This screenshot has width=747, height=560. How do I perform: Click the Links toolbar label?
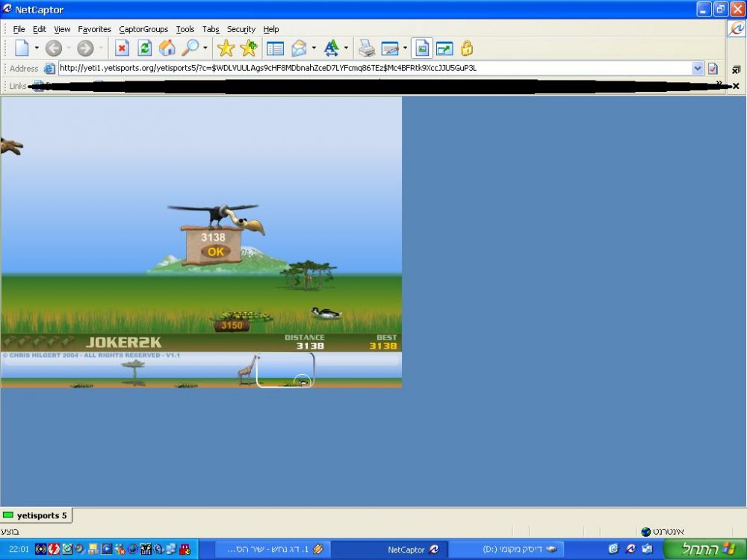tap(18, 86)
